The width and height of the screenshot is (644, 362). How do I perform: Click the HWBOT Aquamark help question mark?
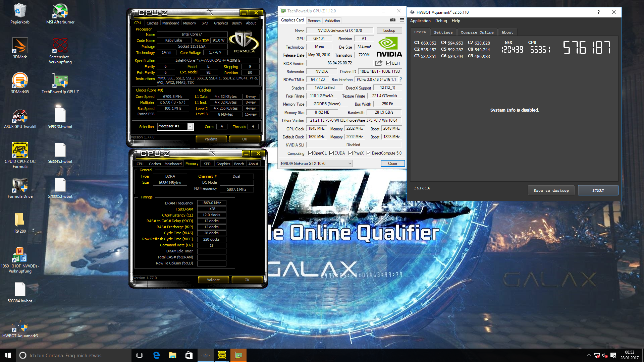(599, 12)
